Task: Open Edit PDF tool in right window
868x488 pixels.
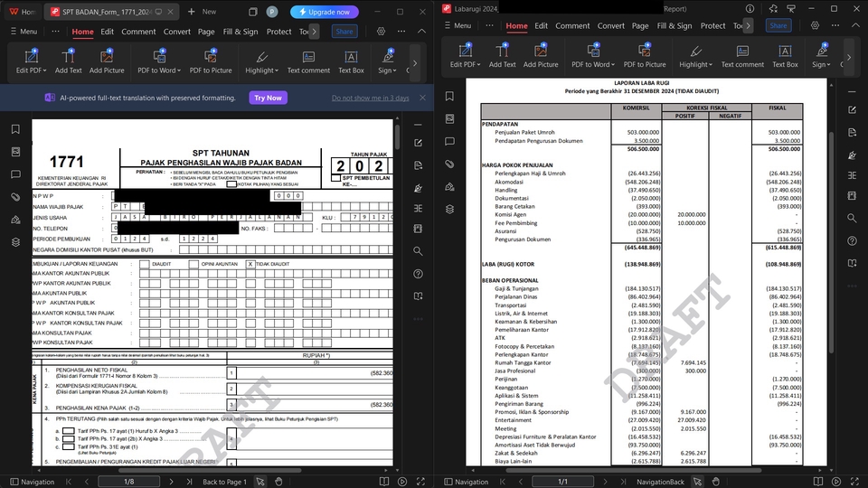Action: [x=465, y=55]
